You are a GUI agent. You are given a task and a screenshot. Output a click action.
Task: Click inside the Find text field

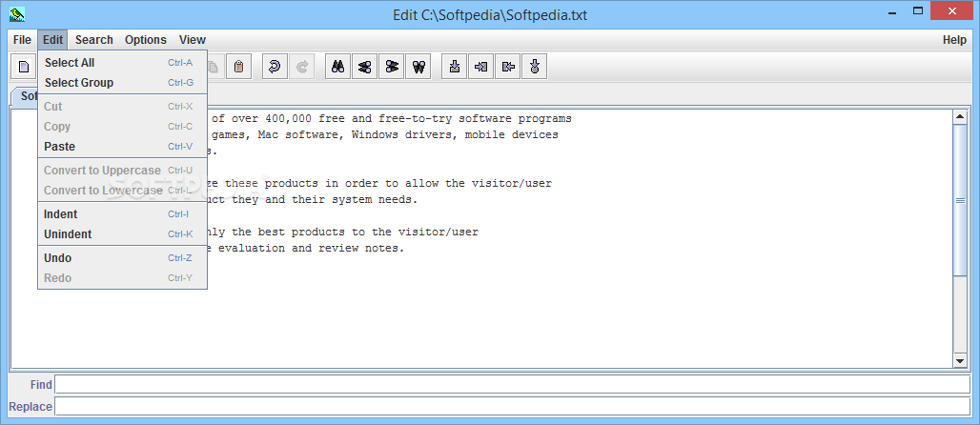(x=513, y=384)
